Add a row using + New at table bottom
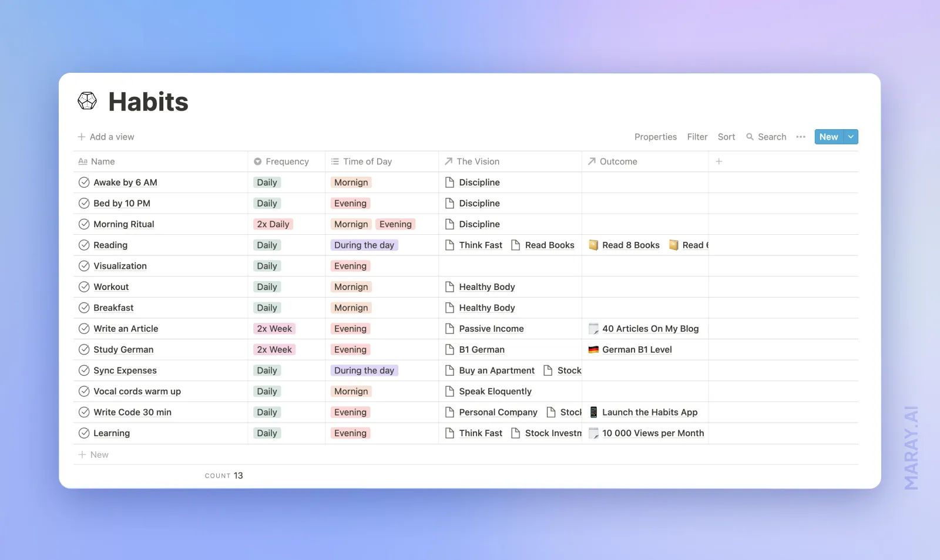This screenshot has width=940, height=560. pyautogui.click(x=93, y=454)
